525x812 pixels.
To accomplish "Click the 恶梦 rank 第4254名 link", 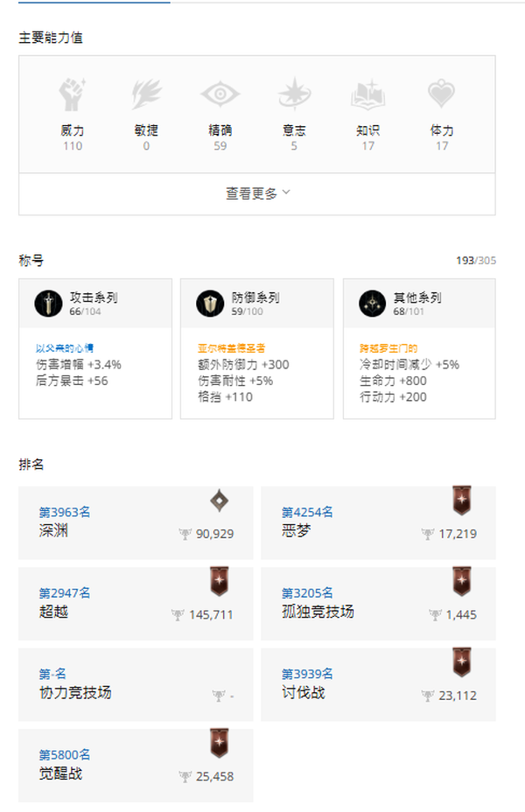I will point(307,512).
